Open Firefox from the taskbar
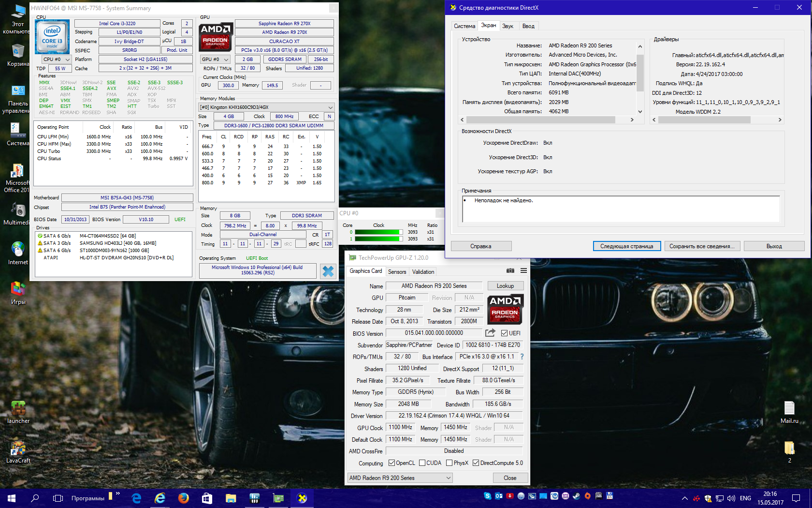This screenshot has width=812, height=508. 183,498
